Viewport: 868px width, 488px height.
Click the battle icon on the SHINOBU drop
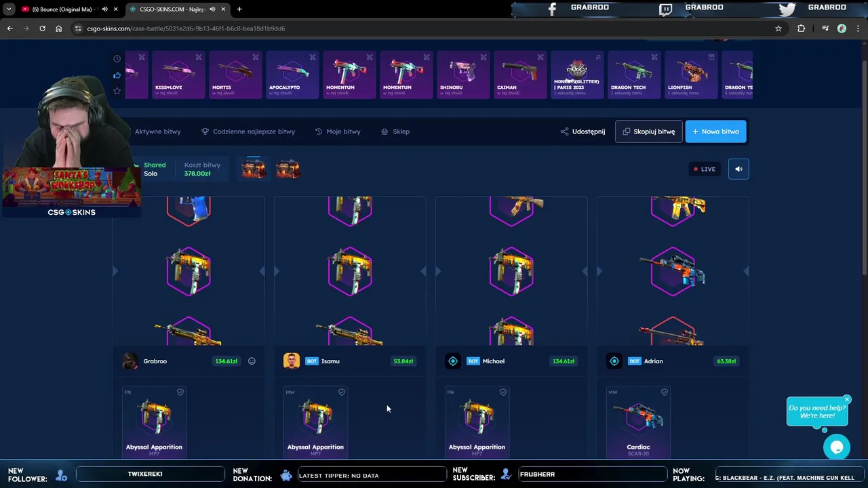coord(484,57)
